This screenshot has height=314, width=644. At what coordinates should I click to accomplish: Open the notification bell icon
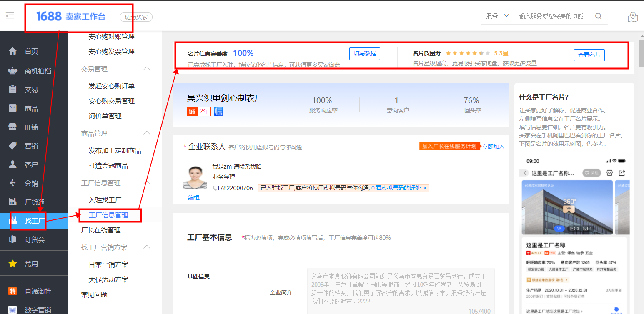[x=632, y=17]
